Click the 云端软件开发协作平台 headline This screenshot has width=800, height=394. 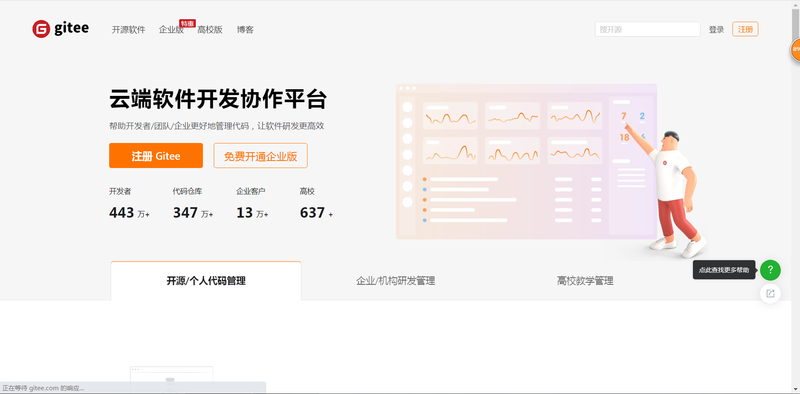click(x=218, y=99)
